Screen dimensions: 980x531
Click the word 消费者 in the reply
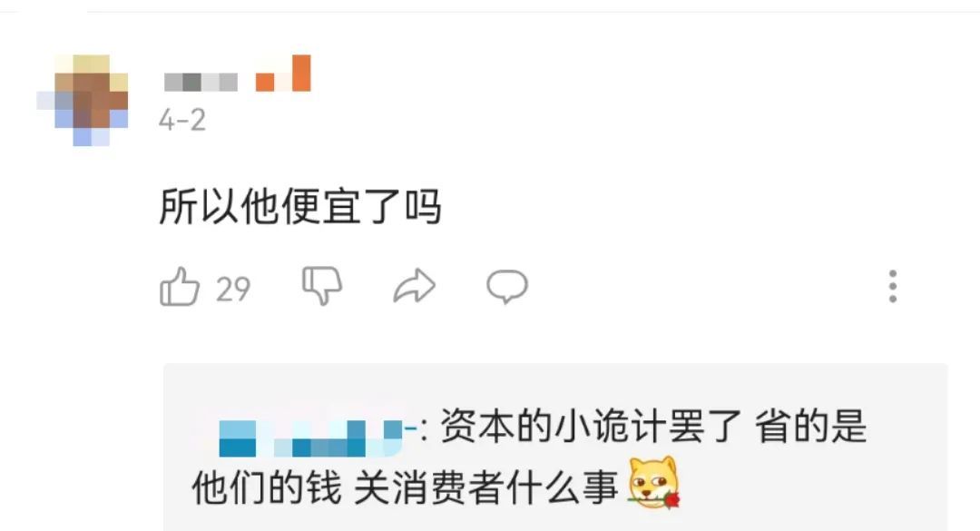[447, 487]
